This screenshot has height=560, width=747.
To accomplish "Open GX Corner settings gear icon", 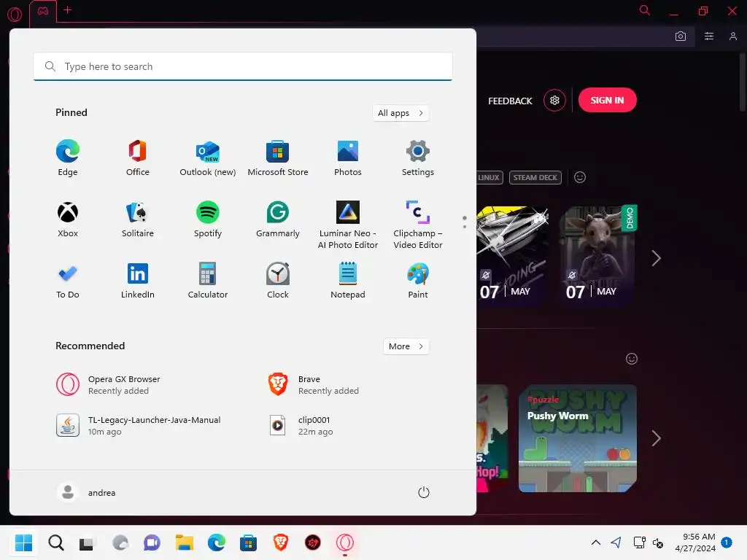I will coord(554,101).
